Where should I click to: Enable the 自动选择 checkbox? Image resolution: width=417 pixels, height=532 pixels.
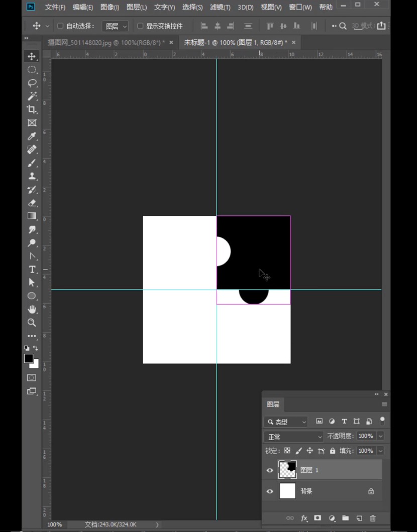60,26
